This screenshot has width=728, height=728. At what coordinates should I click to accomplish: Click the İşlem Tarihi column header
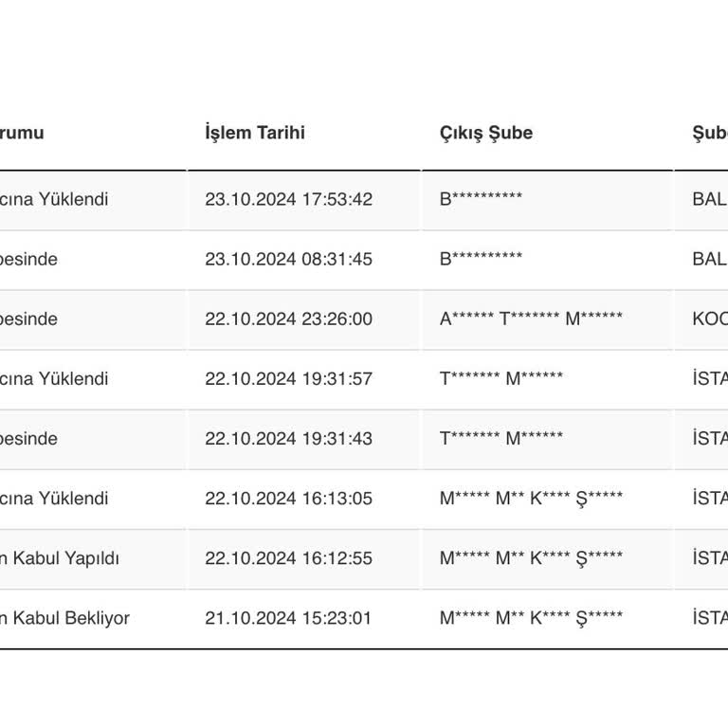(255, 133)
